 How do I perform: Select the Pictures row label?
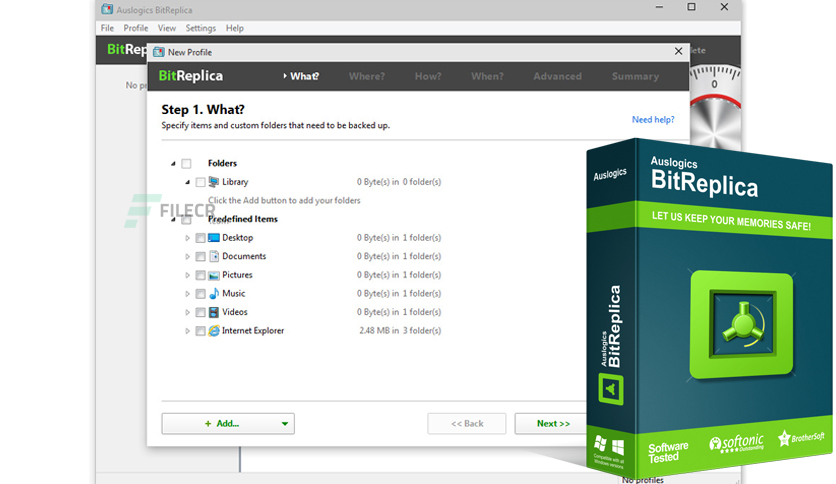(x=237, y=275)
